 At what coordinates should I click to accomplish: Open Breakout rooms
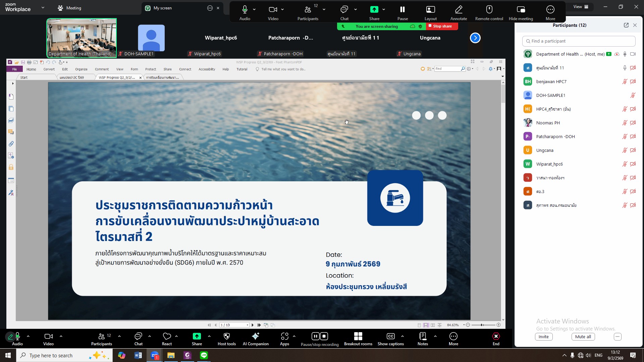(x=358, y=337)
